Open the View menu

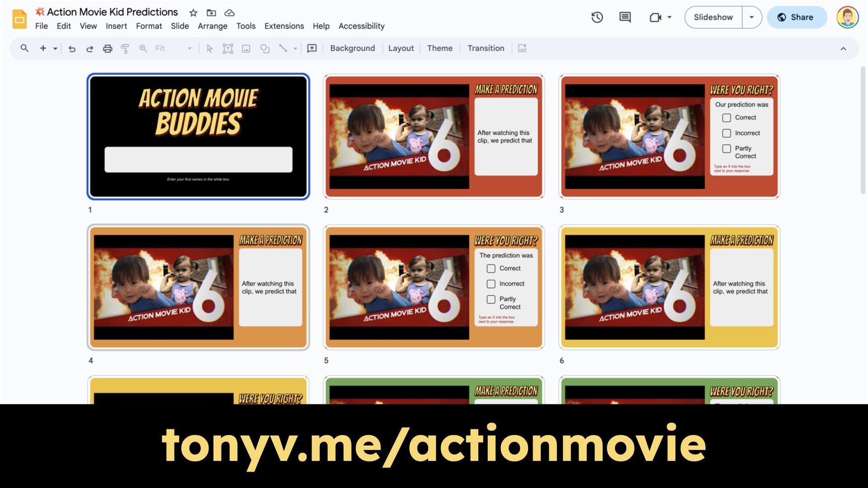(x=88, y=26)
